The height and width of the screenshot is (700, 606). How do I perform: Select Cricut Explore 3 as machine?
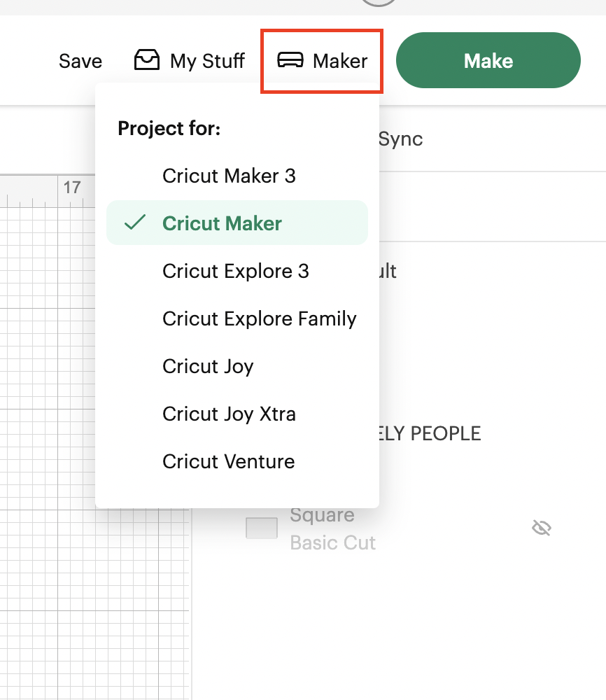click(235, 271)
